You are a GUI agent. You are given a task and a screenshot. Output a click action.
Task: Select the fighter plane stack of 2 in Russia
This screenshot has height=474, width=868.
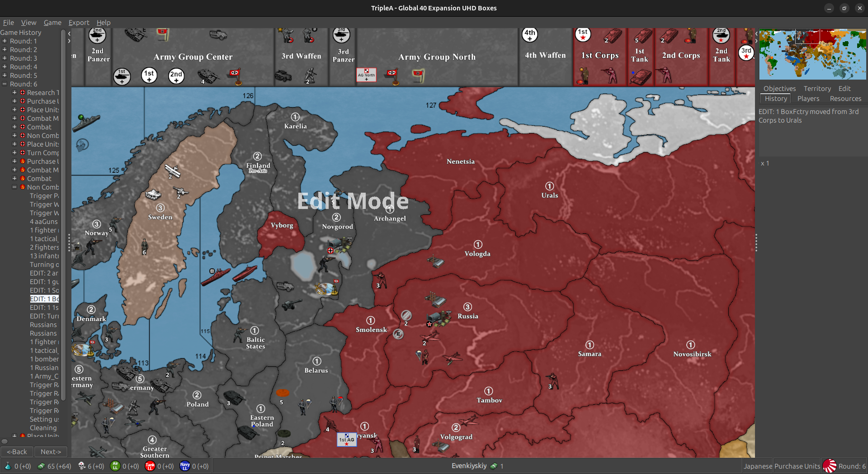[430, 337]
